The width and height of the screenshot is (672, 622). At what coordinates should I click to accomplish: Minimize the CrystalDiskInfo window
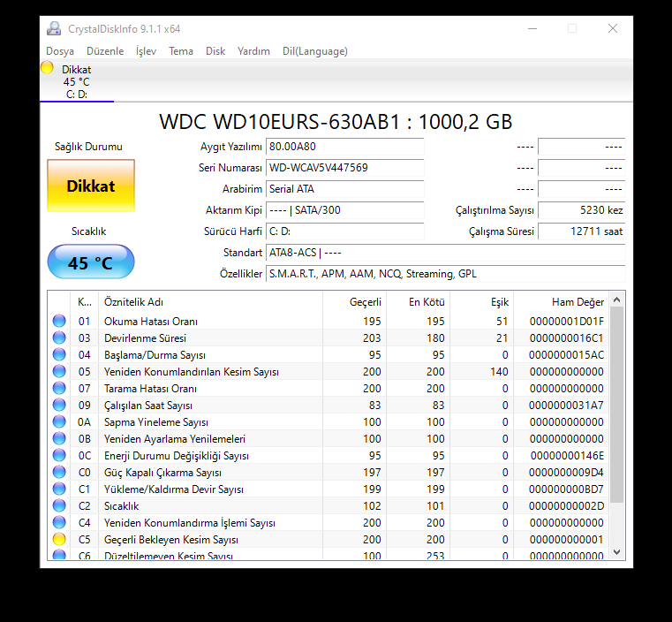(x=532, y=29)
